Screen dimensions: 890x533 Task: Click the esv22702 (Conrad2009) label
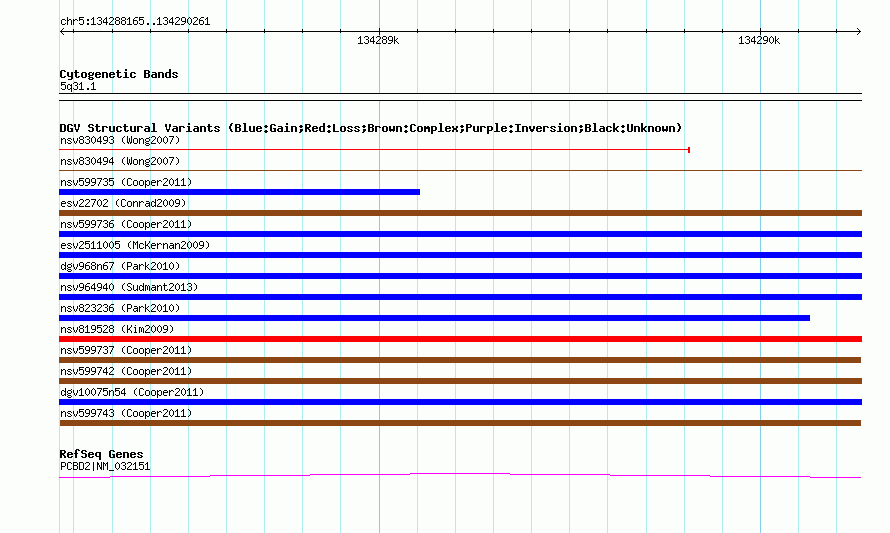click(x=123, y=203)
